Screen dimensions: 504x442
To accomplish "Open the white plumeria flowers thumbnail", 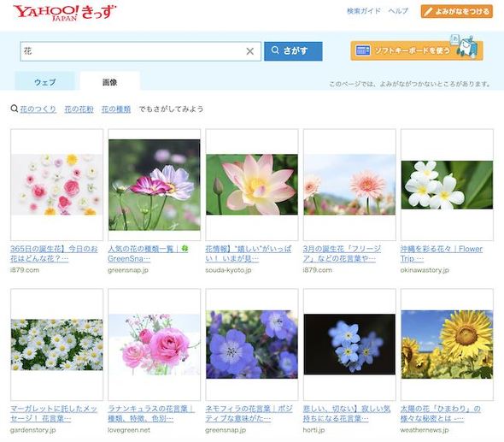I will tap(447, 185).
